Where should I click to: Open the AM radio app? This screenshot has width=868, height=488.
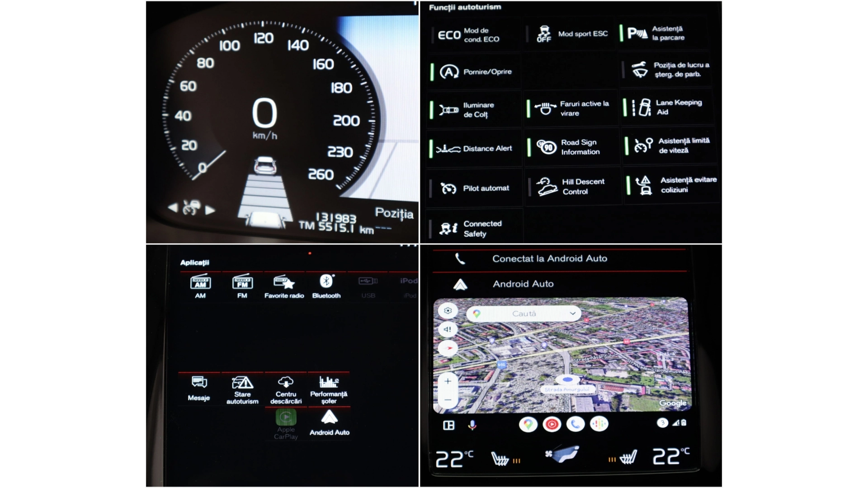point(200,286)
